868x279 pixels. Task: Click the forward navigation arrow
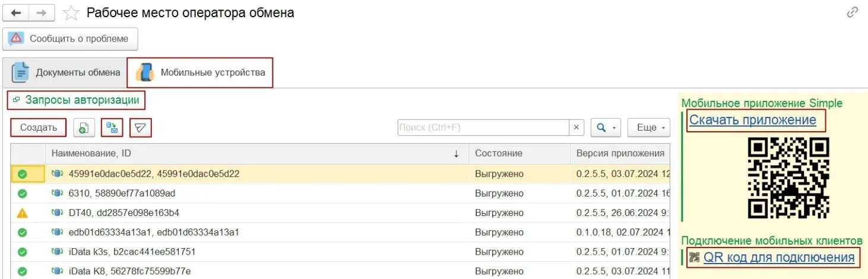click(42, 12)
